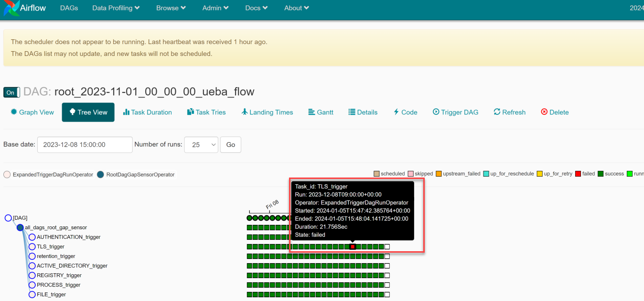Open the Graph View tab
This screenshot has height=301, width=644.
tap(32, 112)
